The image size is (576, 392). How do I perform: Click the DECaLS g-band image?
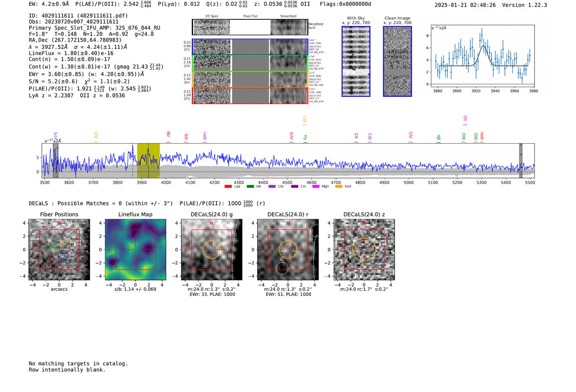click(x=212, y=250)
